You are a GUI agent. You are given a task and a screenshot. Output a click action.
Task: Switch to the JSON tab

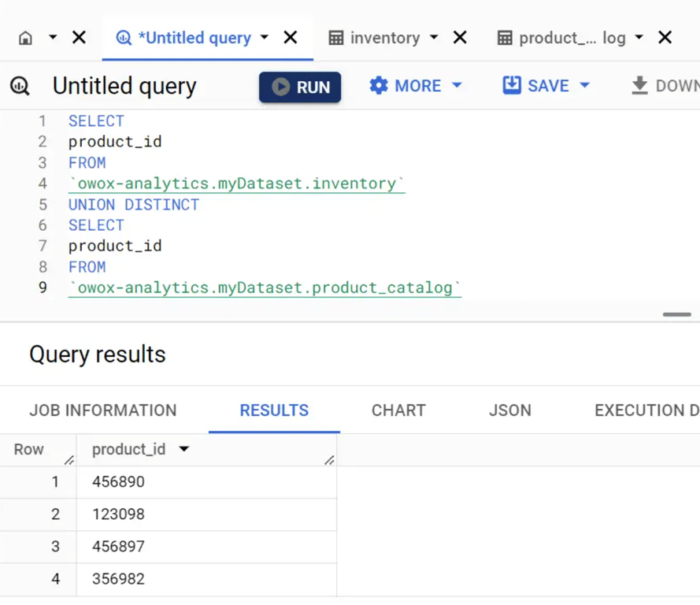510,410
